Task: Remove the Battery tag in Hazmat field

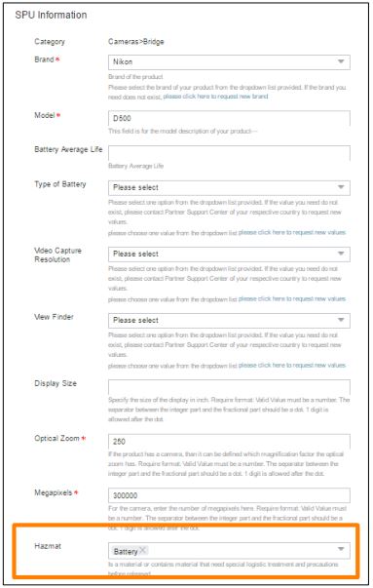Action: 143,551
